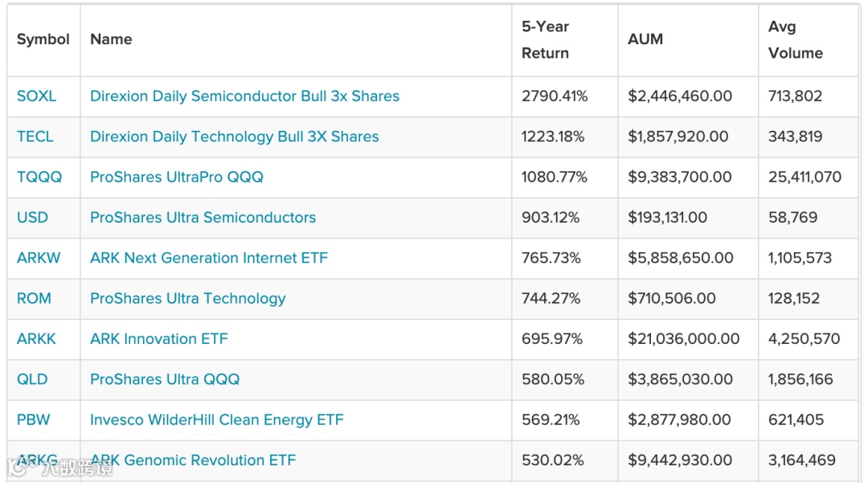Open the SOXL symbol link
868x483 pixels.
coord(36,96)
